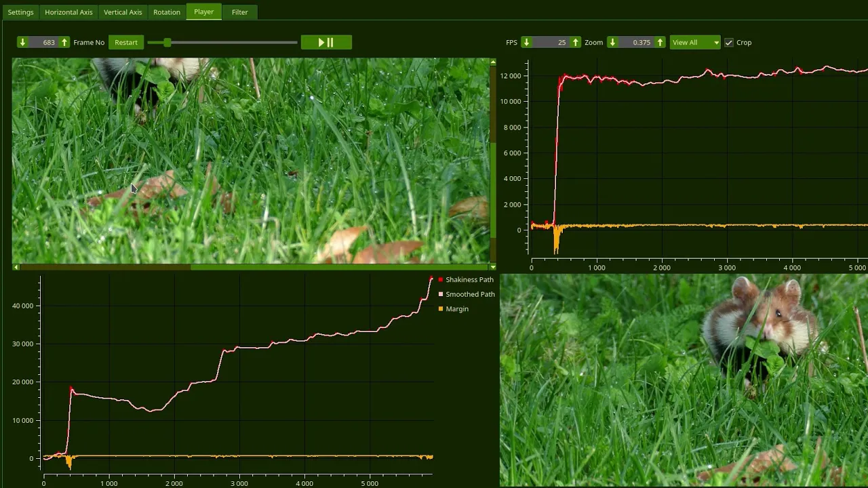
Task: Click the frame number field showing 683
Action: click(43, 42)
